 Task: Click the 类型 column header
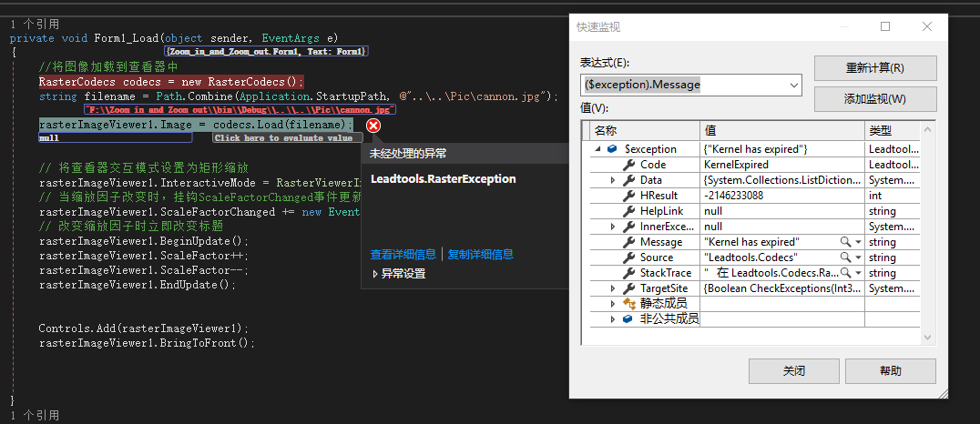pyautogui.click(x=892, y=131)
